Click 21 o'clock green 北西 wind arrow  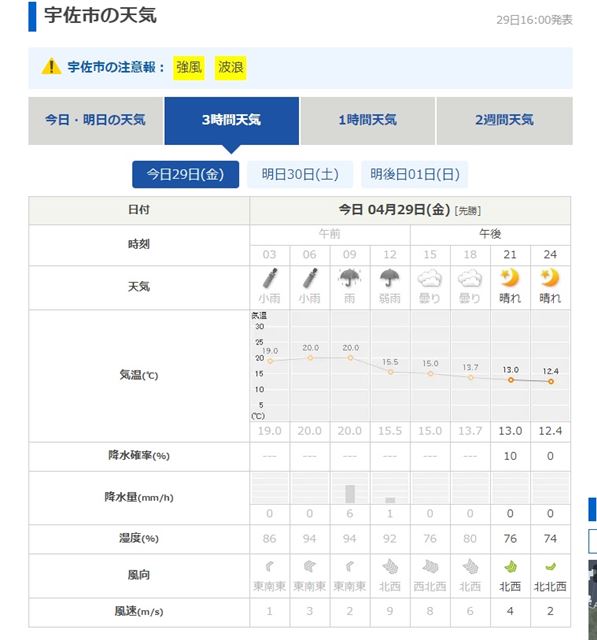click(510, 567)
